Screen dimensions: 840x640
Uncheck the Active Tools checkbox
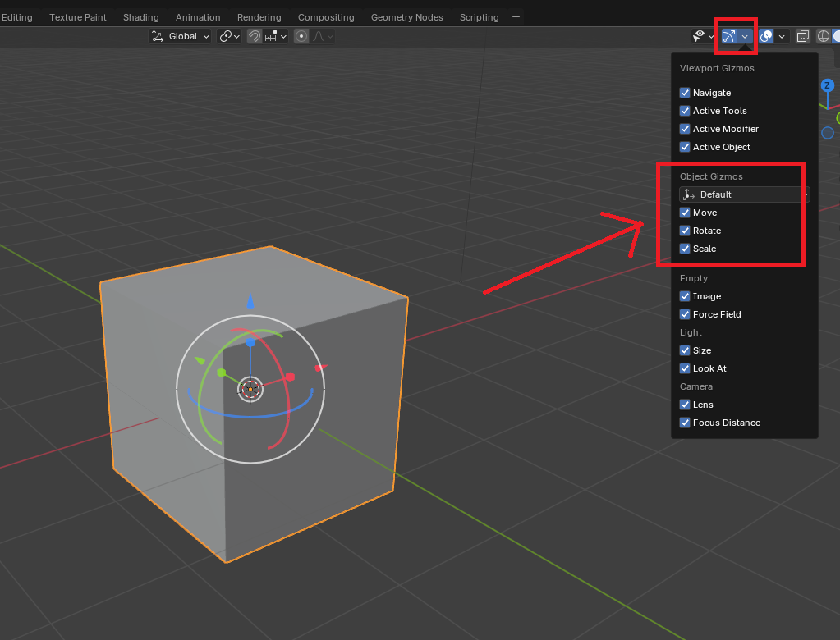coord(685,111)
